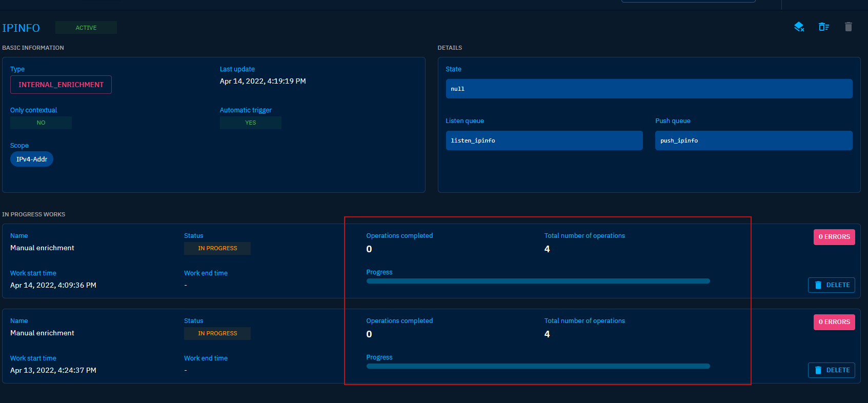Click Manual enrichment name of the Apr 13 work
868x403 pixels.
[42, 333]
